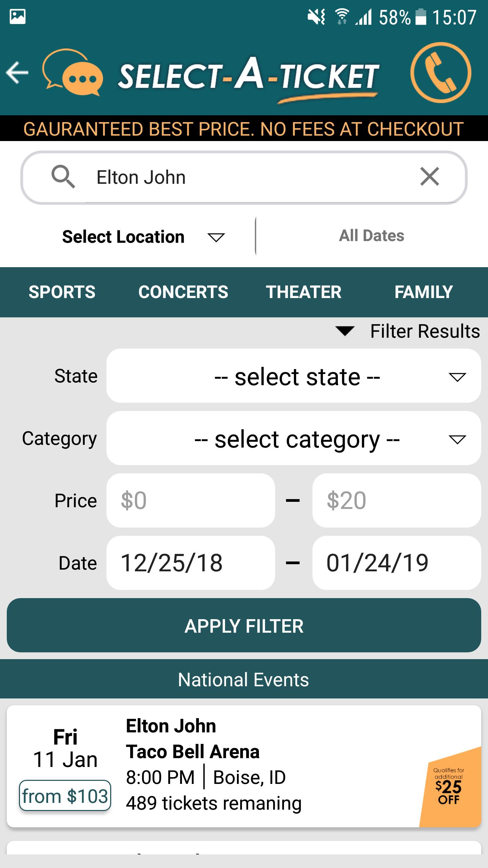Switch to the Sports tab
This screenshot has width=488, height=868.
pos(62,292)
